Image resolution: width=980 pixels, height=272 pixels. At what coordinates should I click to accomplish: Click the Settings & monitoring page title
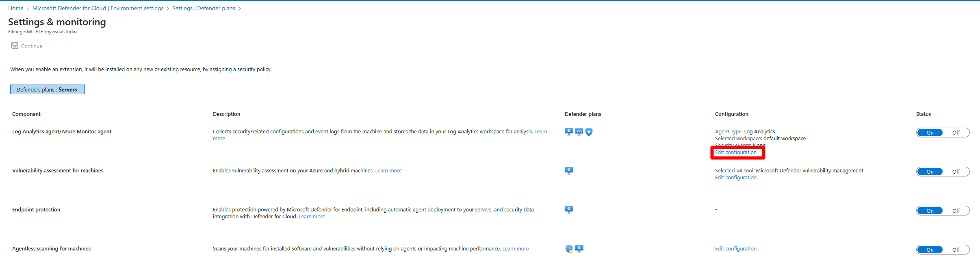[x=57, y=22]
